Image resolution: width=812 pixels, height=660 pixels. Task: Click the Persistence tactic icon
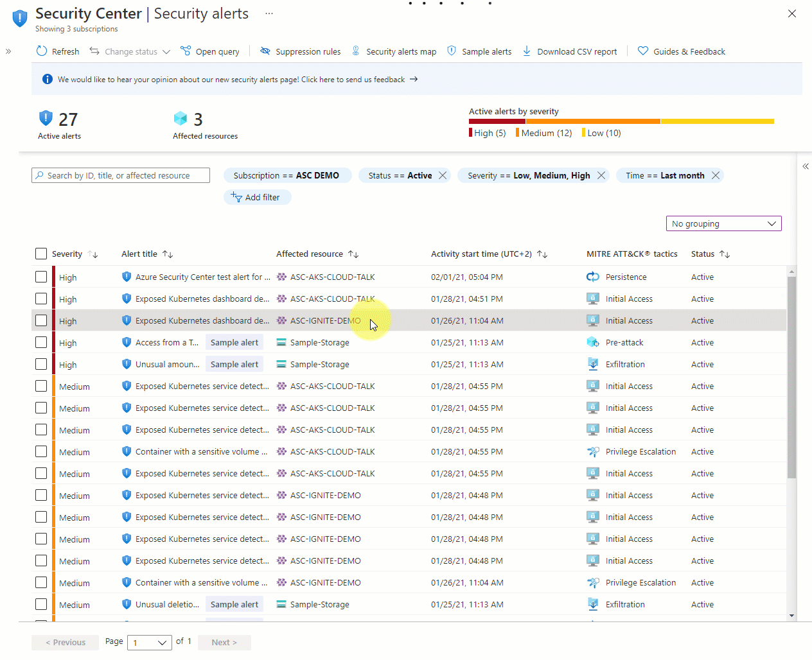click(x=592, y=277)
